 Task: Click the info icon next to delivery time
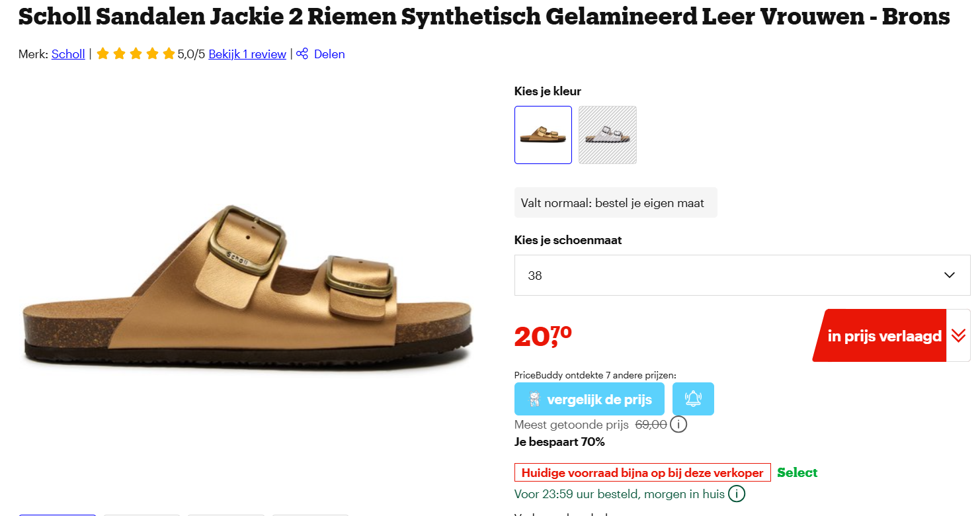(x=738, y=494)
